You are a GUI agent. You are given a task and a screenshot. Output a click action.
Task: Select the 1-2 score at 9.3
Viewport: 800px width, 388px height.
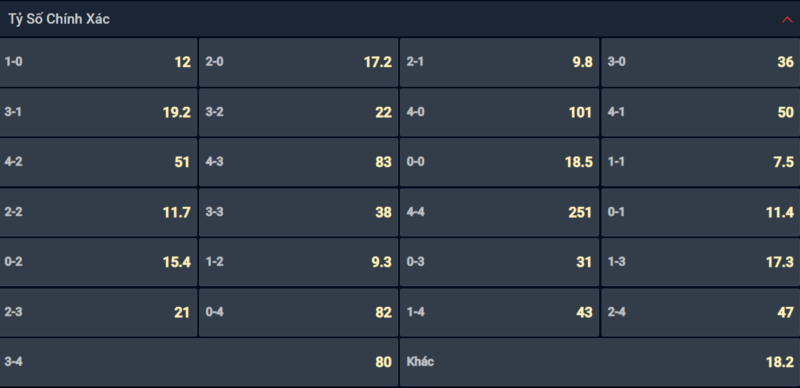coord(298,262)
